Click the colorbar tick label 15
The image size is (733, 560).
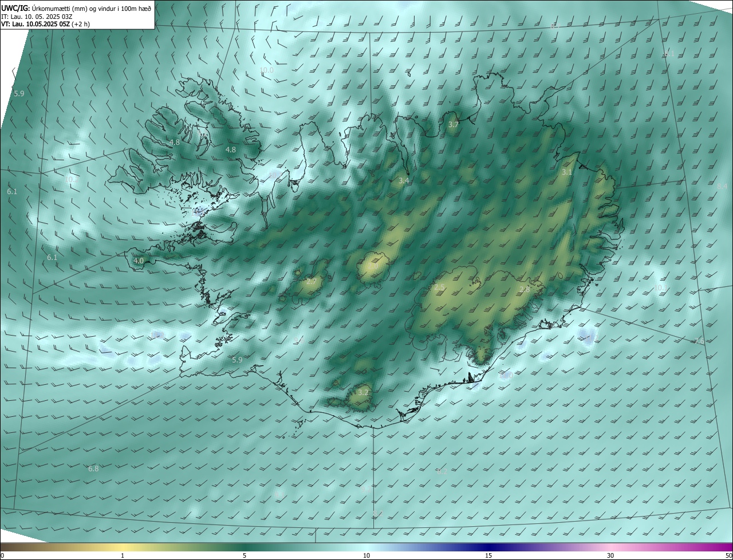point(488,555)
